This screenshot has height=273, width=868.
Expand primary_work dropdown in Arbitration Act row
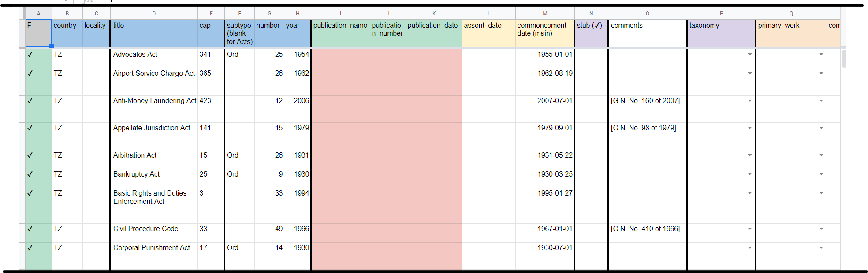(821, 155)
